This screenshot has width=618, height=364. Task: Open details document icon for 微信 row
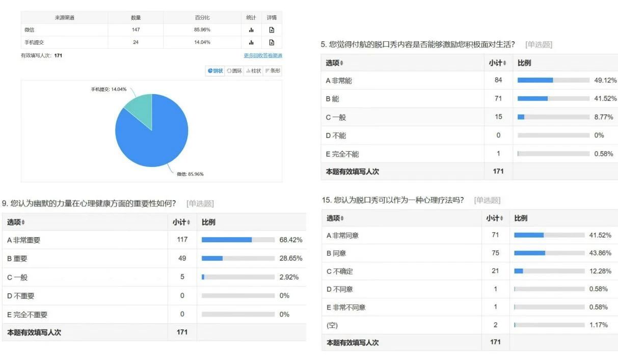272,30
